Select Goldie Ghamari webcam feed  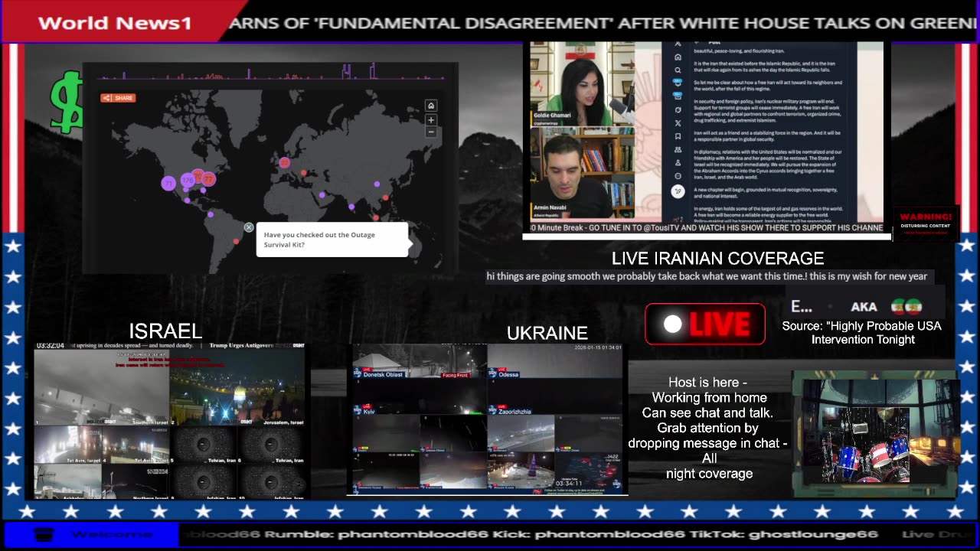[583, 84]
